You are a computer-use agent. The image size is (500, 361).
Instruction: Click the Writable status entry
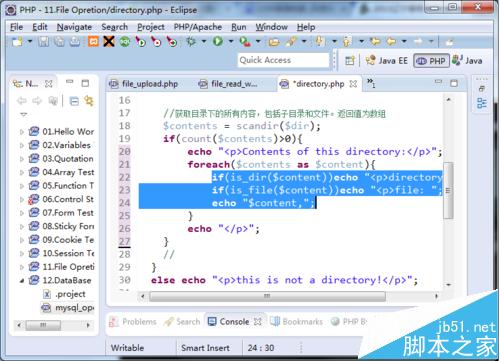[x=127, y=348]
